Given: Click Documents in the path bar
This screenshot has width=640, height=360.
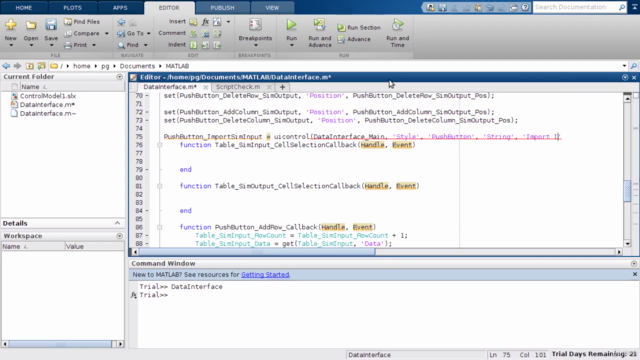Looking at the screenshot, I should click(137, 66).
